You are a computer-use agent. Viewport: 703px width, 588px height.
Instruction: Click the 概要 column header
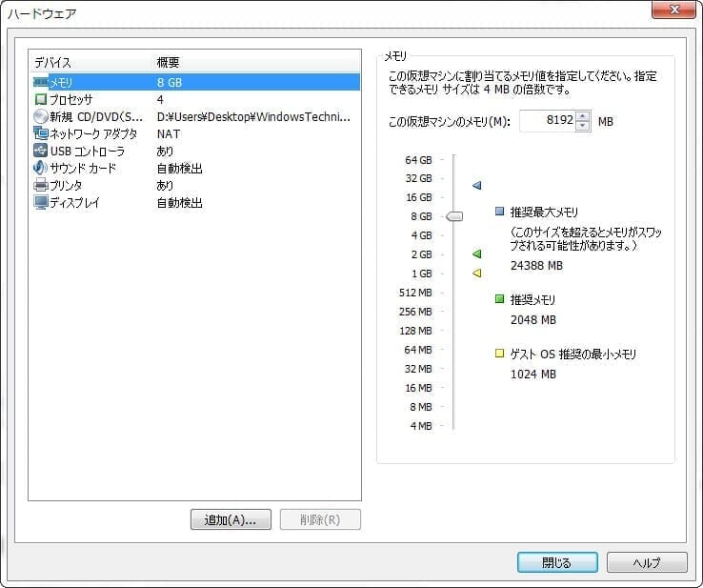coord(171,62)
